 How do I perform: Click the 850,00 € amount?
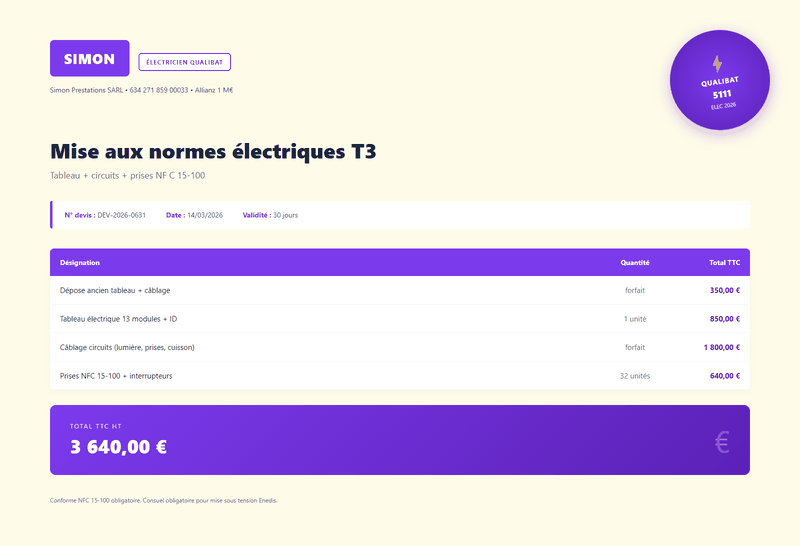click(x=725, y=319)
